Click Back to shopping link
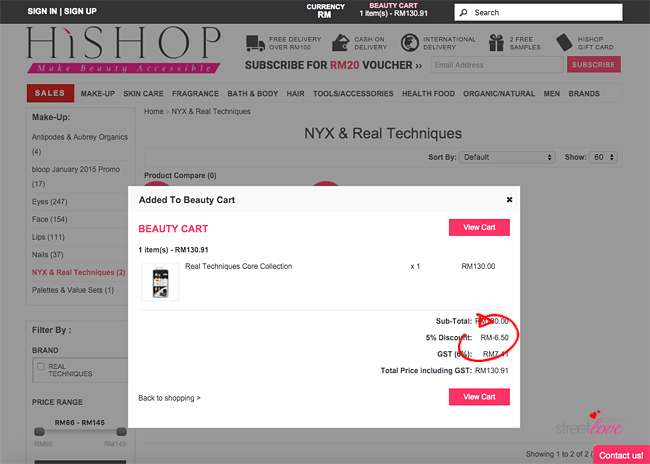650x464 pixels. 169,398
